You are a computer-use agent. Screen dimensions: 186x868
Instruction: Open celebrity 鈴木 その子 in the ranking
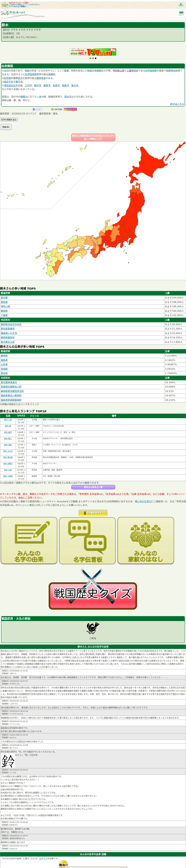[8, 451]
